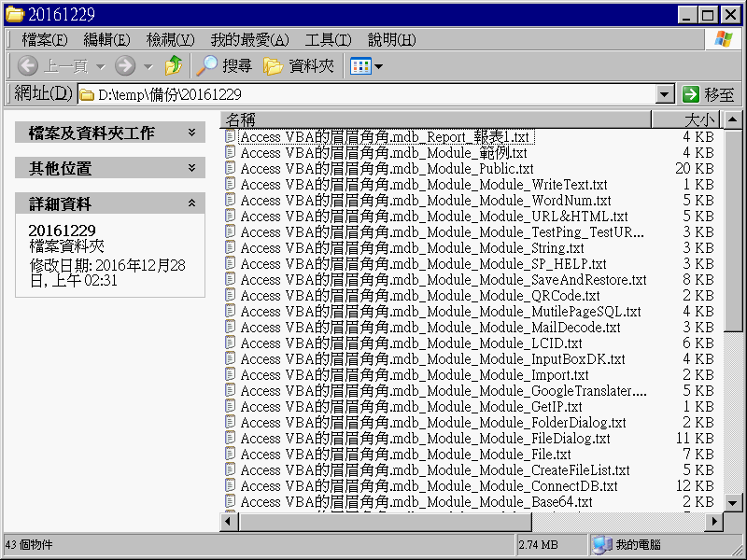Image resolution: width=747 pixels, height=560 pixels.
Task: Select Module_Module_GoogleTranslater file name
Action: click(x=444, y=391)
